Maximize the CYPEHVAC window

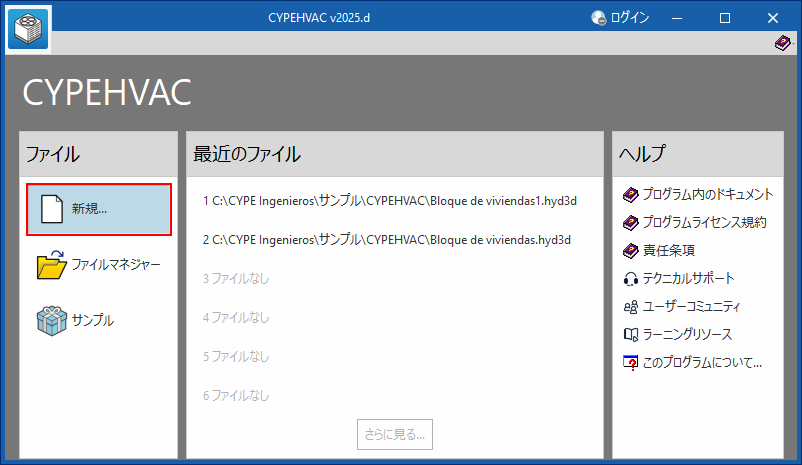tap(725, 18)
